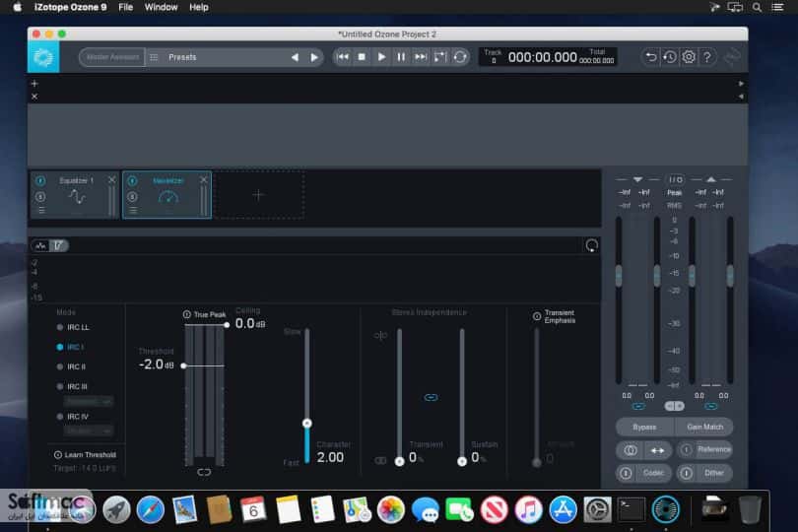Solo the Maximizer module
This screenshot has height=532, width=798.
coord(132,196)
